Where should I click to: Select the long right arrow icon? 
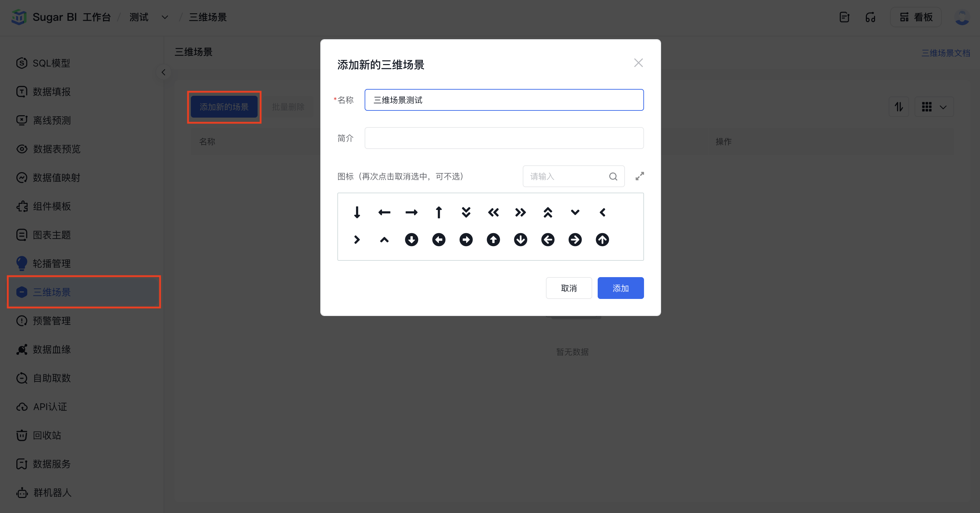411,212
